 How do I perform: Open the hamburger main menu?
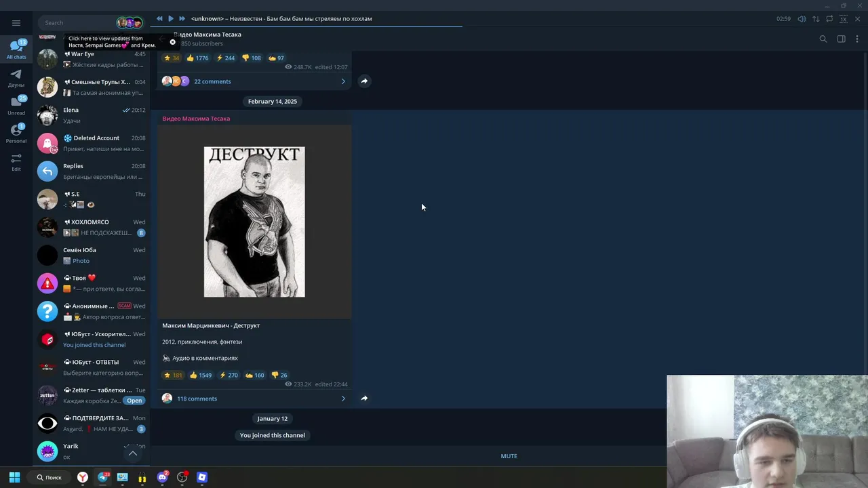click(16, 22)
